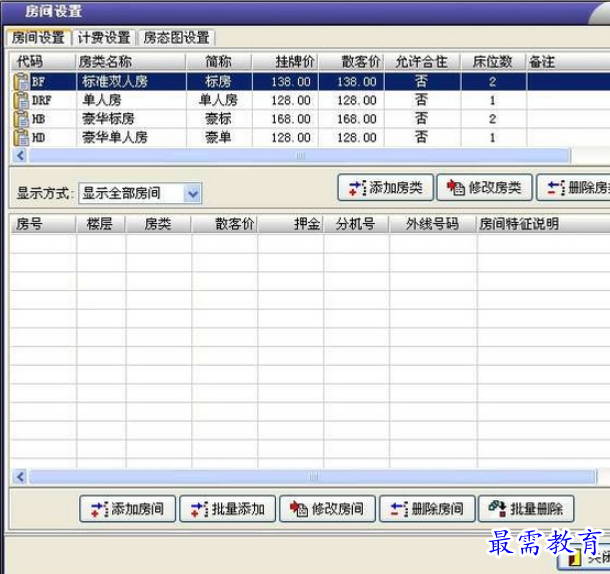Viewport: 610px width, 574px height.
Task: Click the 允许合住 column header
Action: tap(422, 62)
